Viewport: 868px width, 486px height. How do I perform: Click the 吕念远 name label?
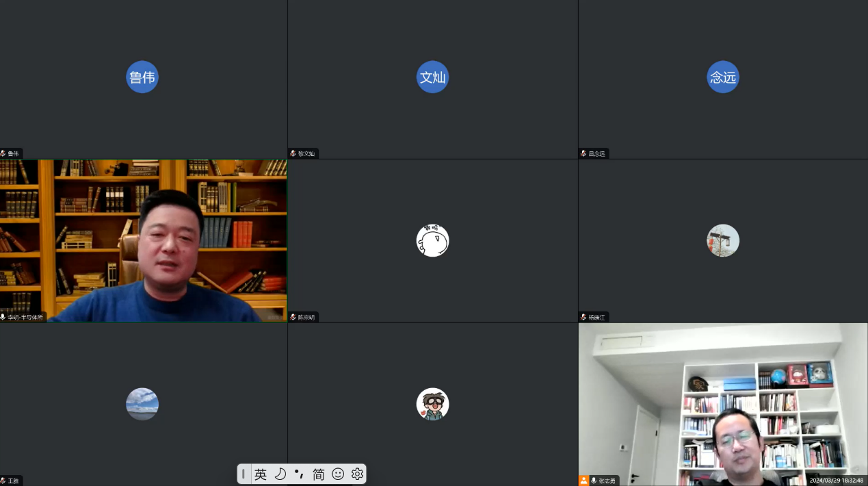point(596,153)
